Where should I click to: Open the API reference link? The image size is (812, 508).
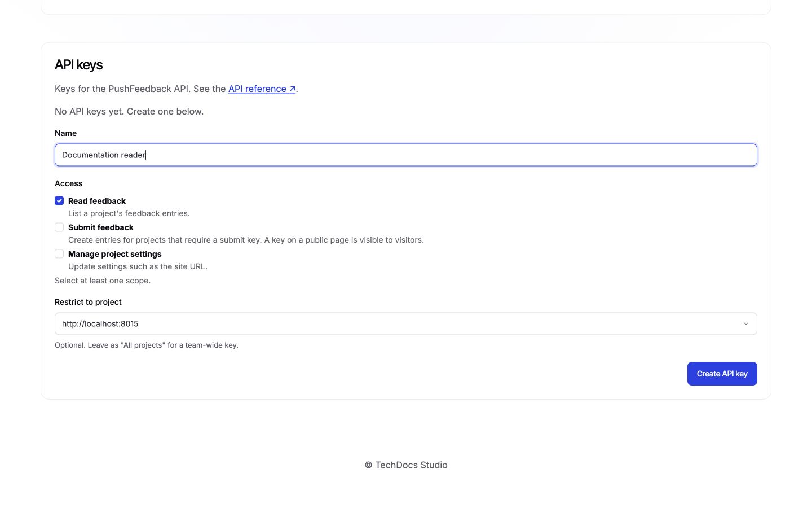[x=262, y=89]
